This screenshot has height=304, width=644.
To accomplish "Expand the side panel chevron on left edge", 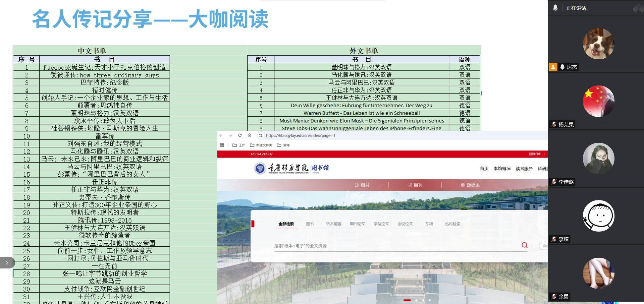I will pyautogui.click(x=7, y=263).
